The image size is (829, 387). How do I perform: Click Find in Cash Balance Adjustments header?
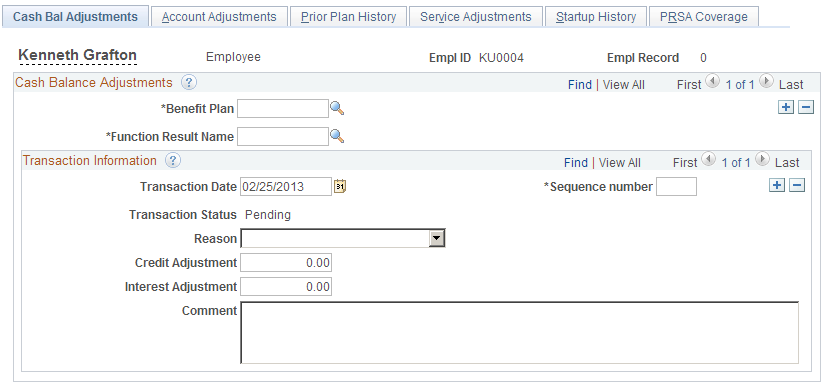[x=579, y=85]
